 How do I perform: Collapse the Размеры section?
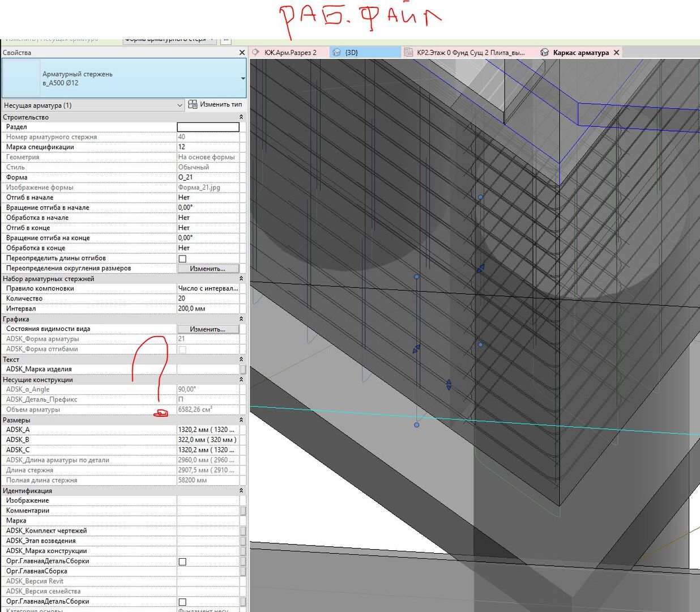(x=241, y=420)
